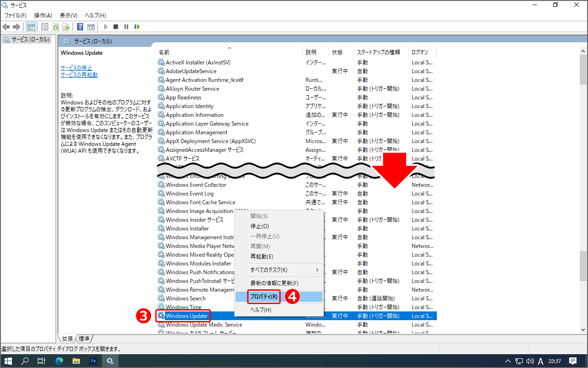Image resolution: width=588 pixels, height=368 pixels.
Task: Select AllJoyn Router Service row
Action: click(296, 89)
